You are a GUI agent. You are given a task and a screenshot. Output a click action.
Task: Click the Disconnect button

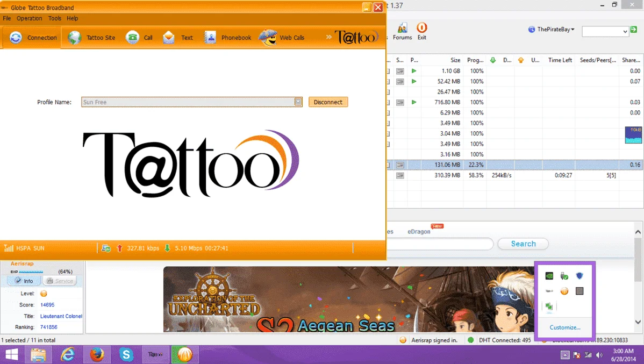(x=328, y=102)
